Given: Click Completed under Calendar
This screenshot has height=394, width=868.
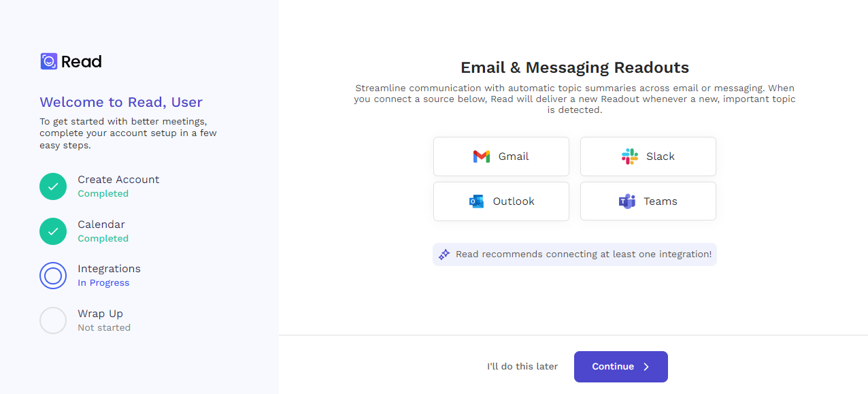Looking at the screenshot, I should [x=103, y=239].
